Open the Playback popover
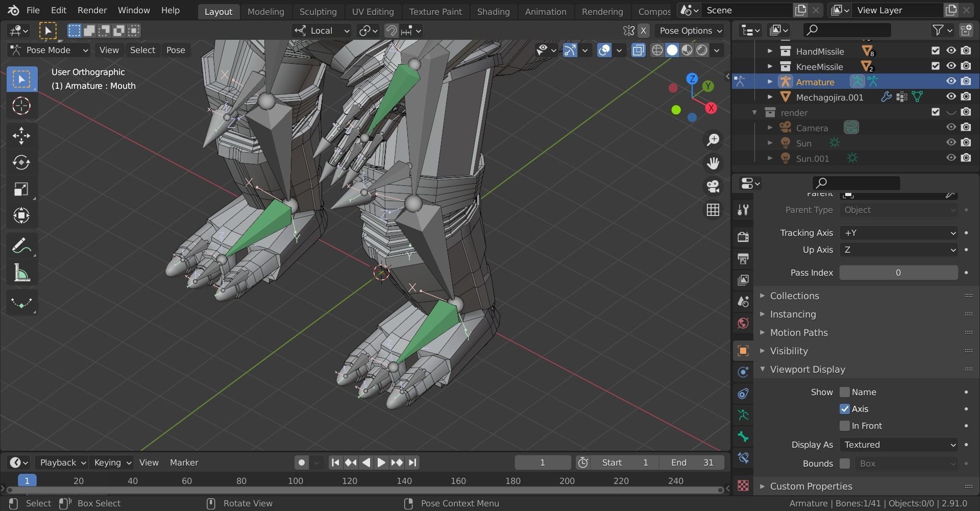 (x=62, y=463)
